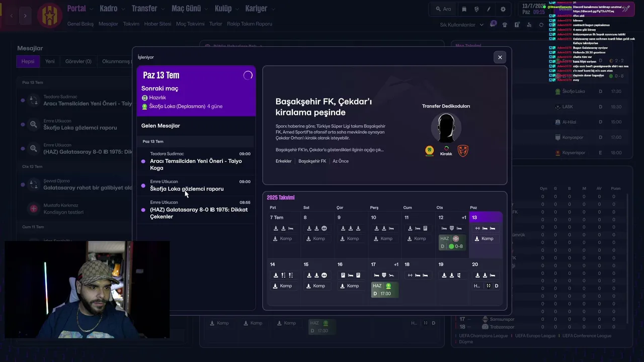Click the training icons on day 8

(316, 228)
